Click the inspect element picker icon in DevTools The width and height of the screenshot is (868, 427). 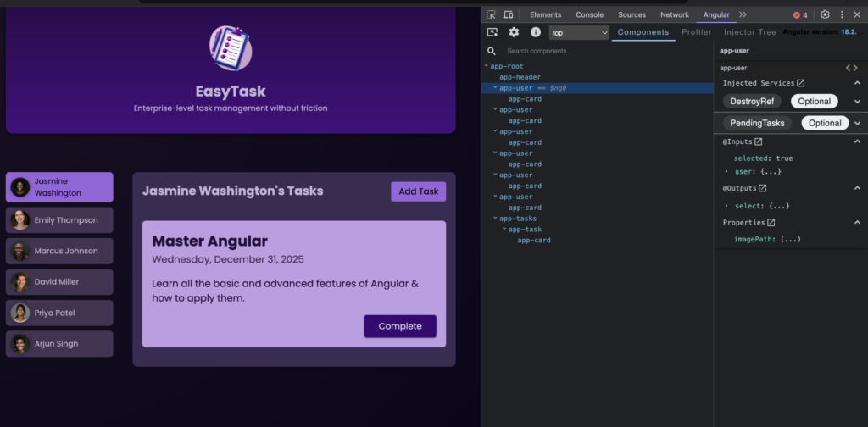pos(492,14)
